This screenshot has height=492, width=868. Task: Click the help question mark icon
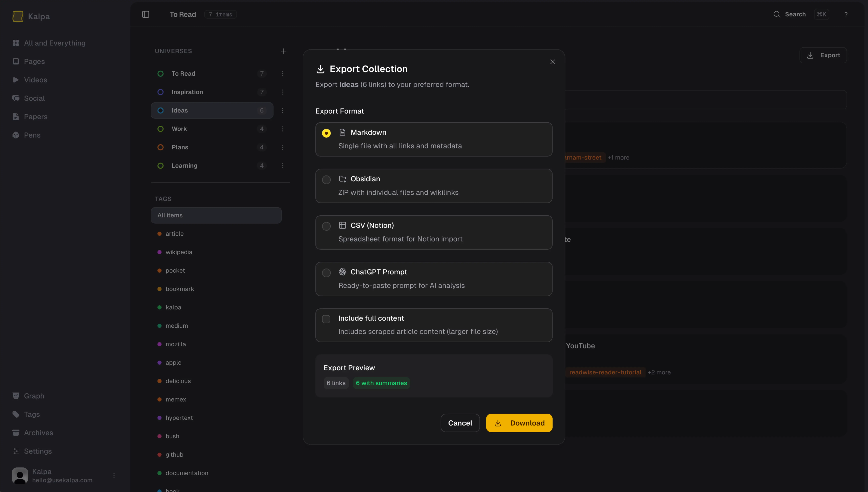tap(846, 14)
